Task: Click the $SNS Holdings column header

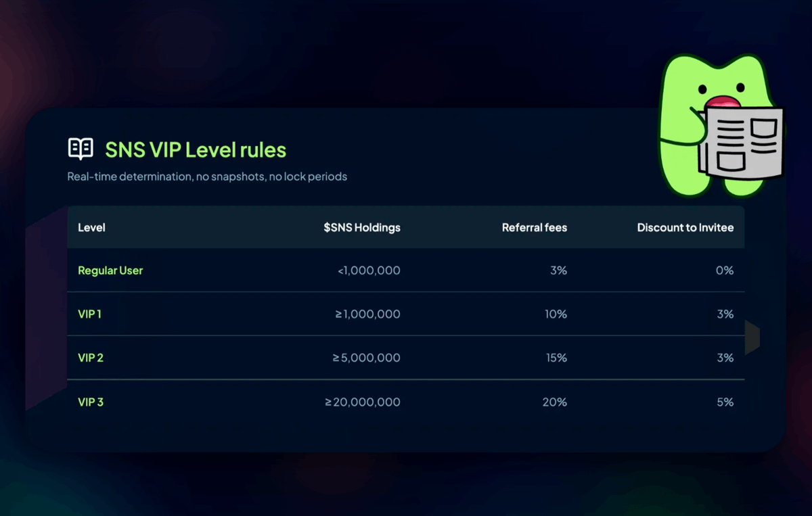Action: (362, 227)
